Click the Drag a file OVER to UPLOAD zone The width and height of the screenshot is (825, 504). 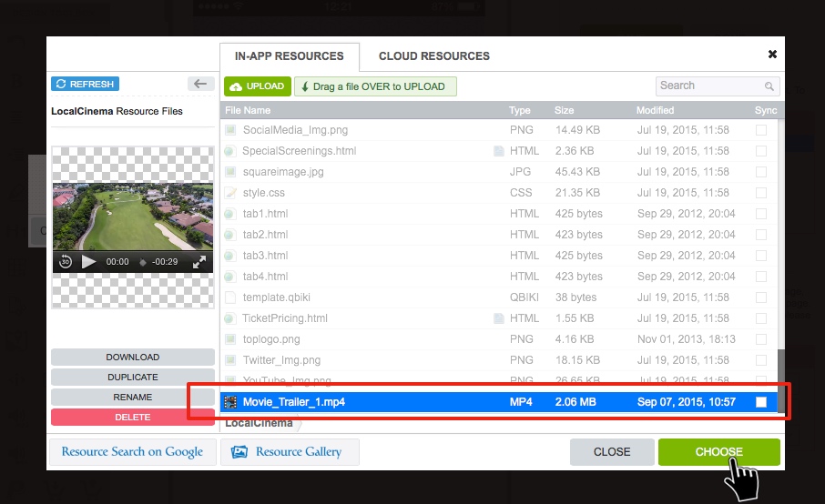click(x=375, y=86)
